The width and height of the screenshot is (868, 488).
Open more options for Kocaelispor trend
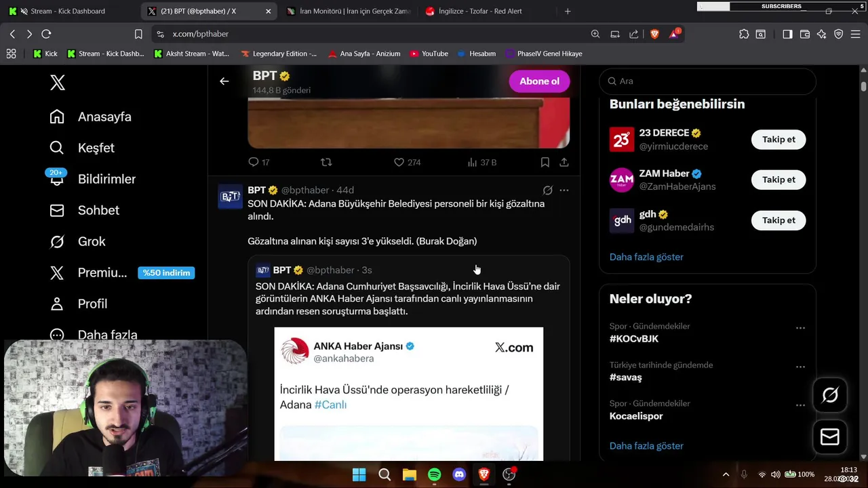pos(800,405)
